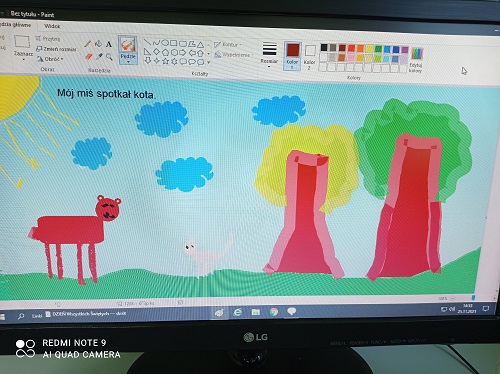This screenshot has width=500, height=374.
Task: Open the Pędzle brushes dropdown
Action: [x=128, y=58]
